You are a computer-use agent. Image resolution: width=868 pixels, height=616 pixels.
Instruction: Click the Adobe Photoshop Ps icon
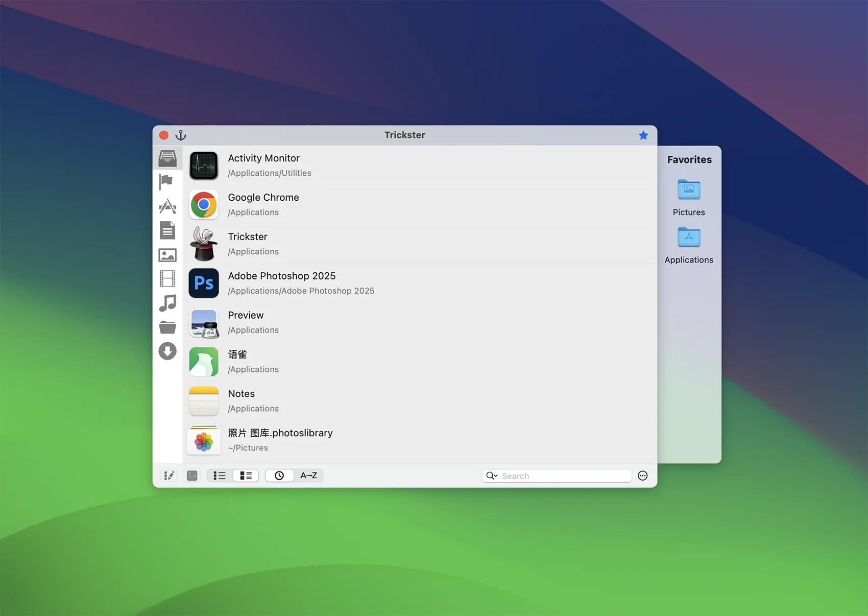[x=204, y=283]
